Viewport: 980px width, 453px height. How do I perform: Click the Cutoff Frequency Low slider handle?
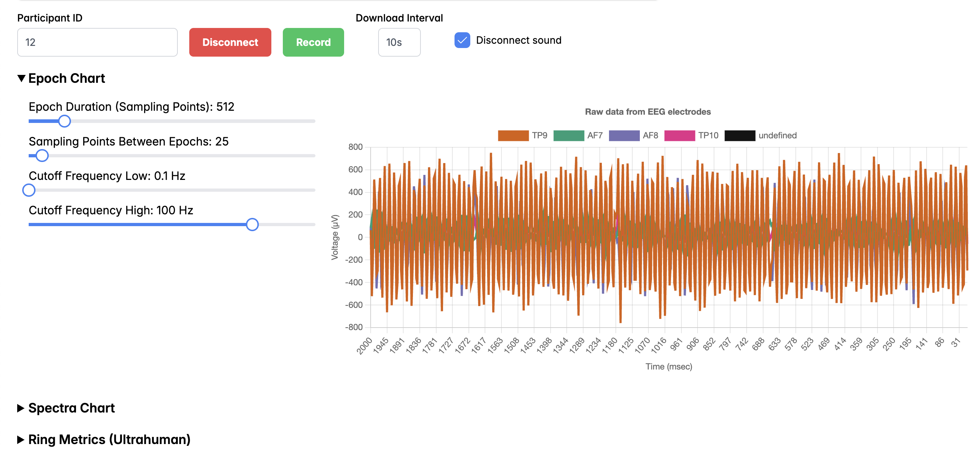tap(29, 190)
